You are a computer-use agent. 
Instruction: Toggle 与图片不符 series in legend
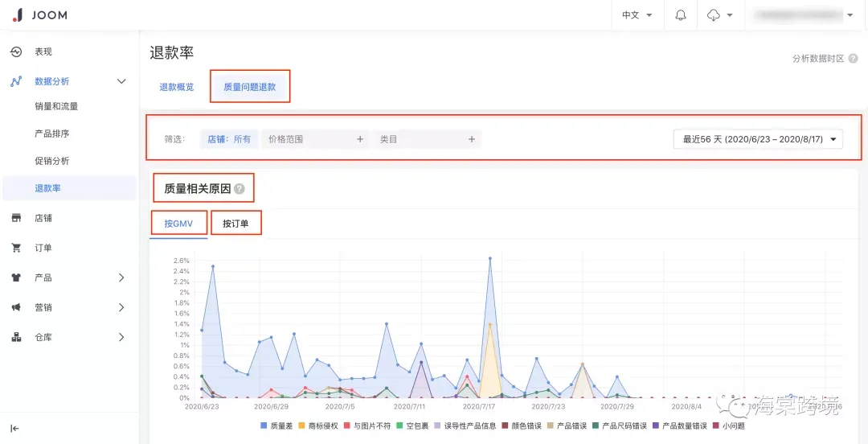tap(367, 426)
